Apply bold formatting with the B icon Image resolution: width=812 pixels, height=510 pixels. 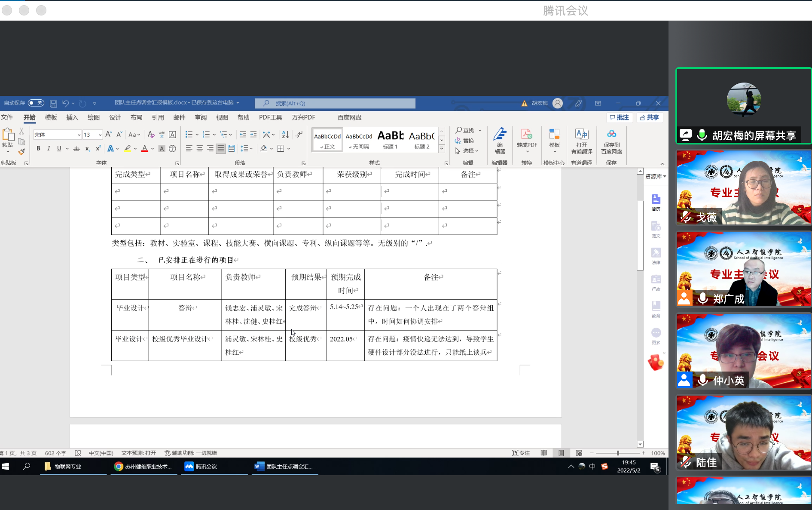coord(38,148)
